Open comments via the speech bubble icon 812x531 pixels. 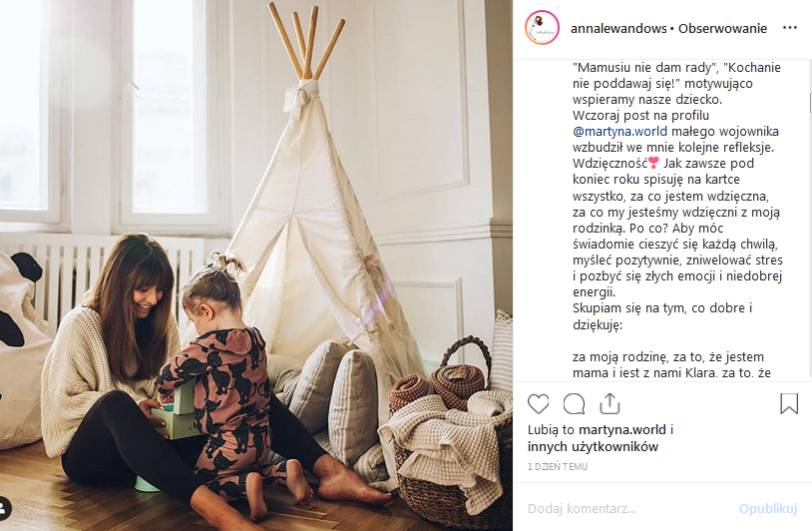(x=574, y=403)
